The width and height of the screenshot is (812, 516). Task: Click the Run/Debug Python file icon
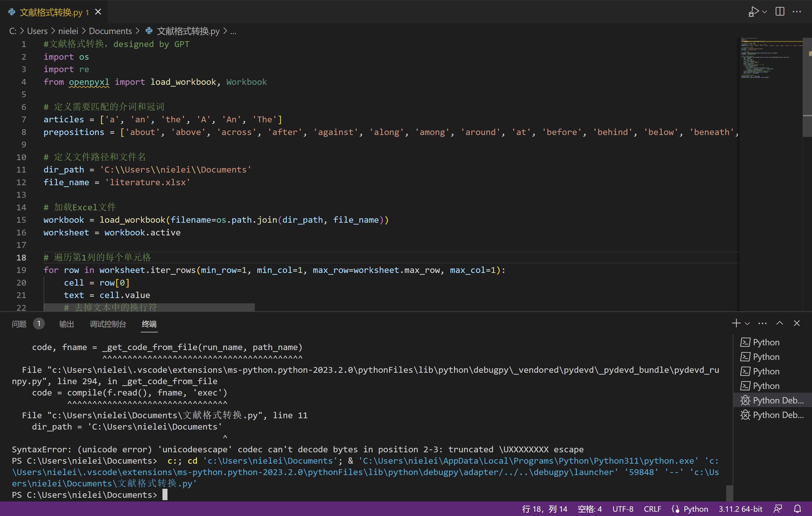pyautogui.click(x=753, y=12)
